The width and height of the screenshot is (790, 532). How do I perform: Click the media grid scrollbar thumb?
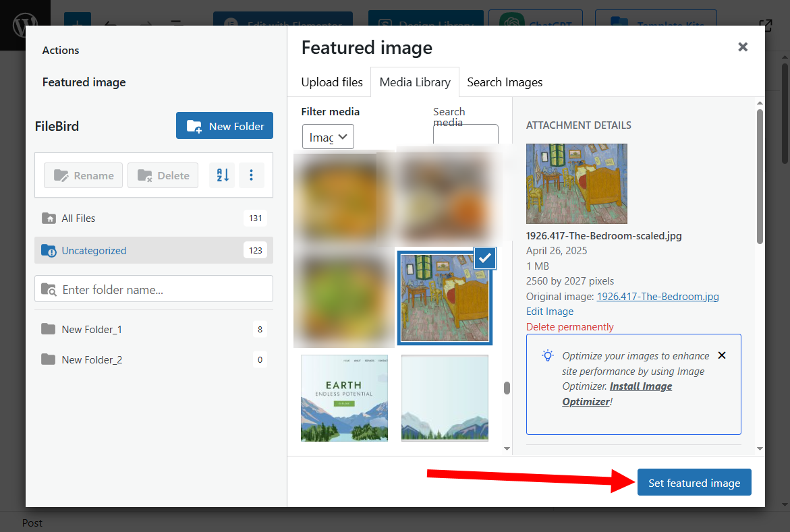tap(507, 388)
